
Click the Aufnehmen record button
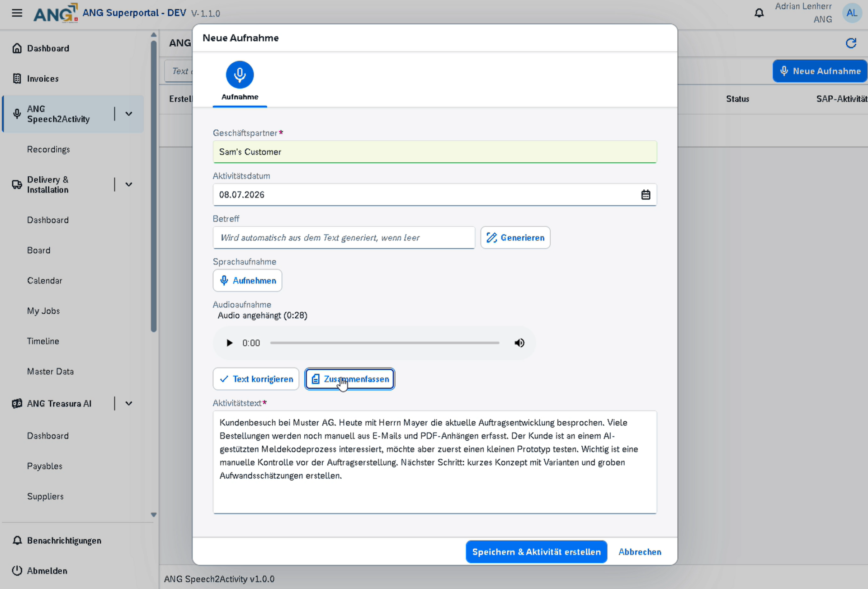click(x=247, y=280)
